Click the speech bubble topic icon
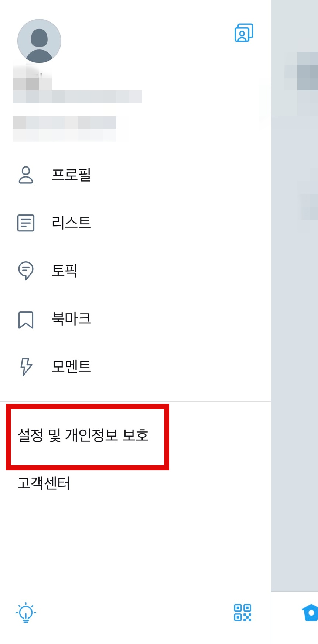The image size is (318, 644). click(x=26, y=271)
